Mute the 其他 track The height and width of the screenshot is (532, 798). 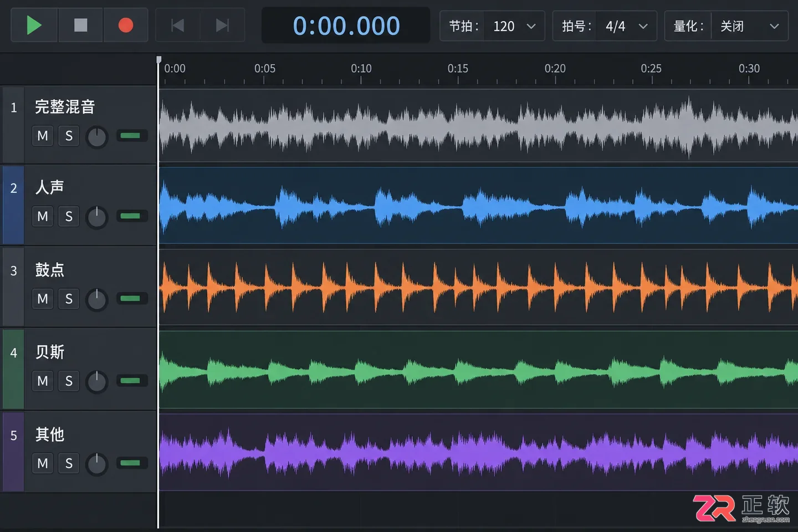pyautogui.click(x=43, y=463)
